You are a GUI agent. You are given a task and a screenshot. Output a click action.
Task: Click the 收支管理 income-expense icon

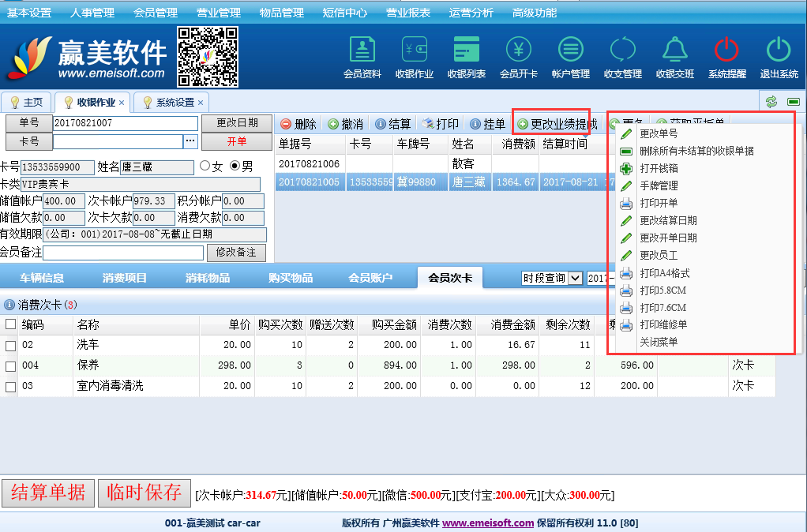tap(622, 51)
